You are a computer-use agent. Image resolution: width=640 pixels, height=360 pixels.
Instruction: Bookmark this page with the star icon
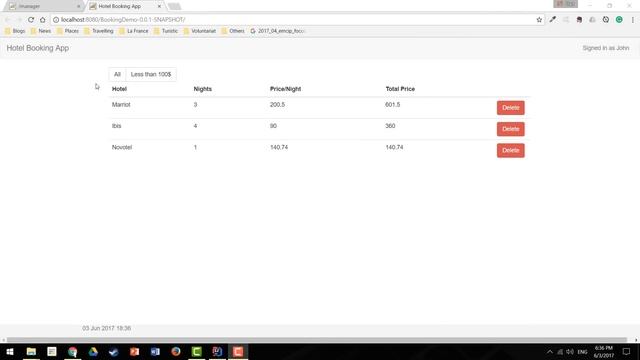539,20
